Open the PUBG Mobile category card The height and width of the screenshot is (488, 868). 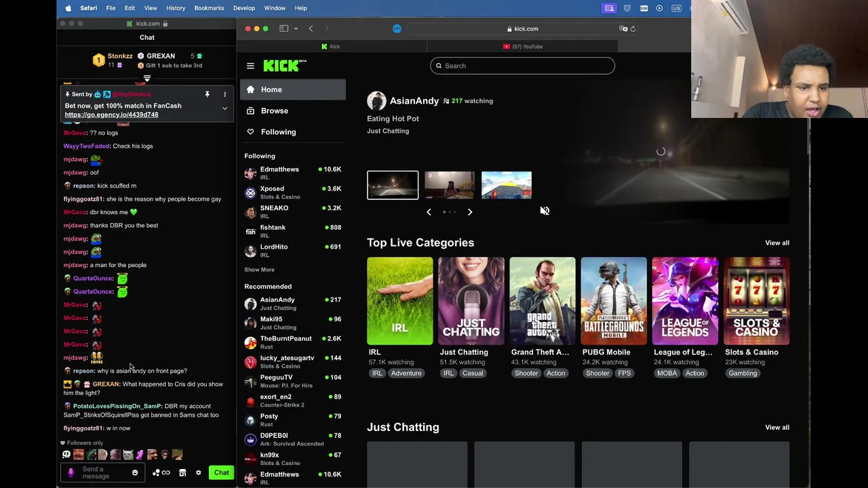tap(614, 301)
